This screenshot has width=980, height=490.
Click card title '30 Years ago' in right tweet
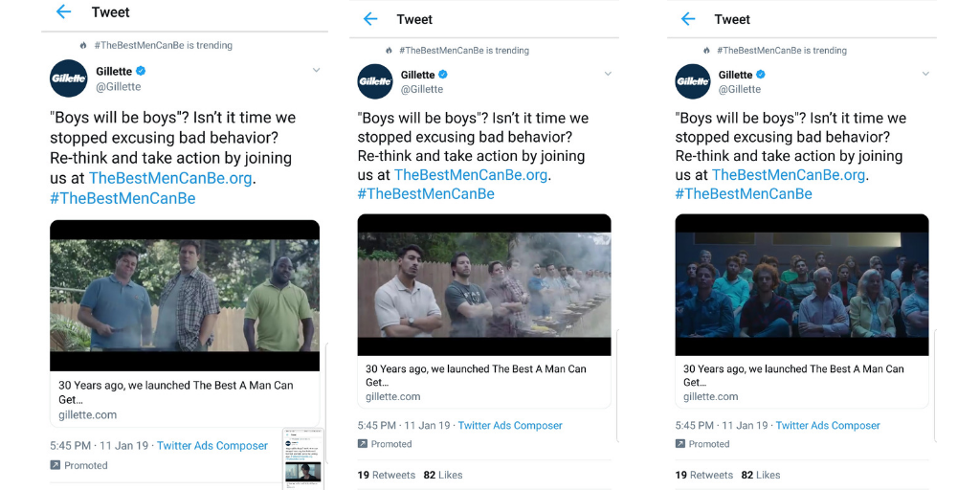(x=793, y=375)
